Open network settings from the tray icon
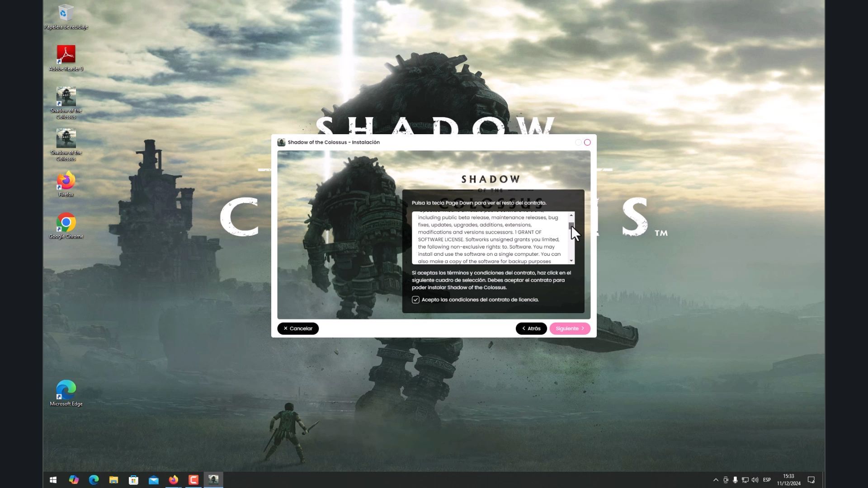Screen dimensions: 868x488 click(x=745, y=480)
